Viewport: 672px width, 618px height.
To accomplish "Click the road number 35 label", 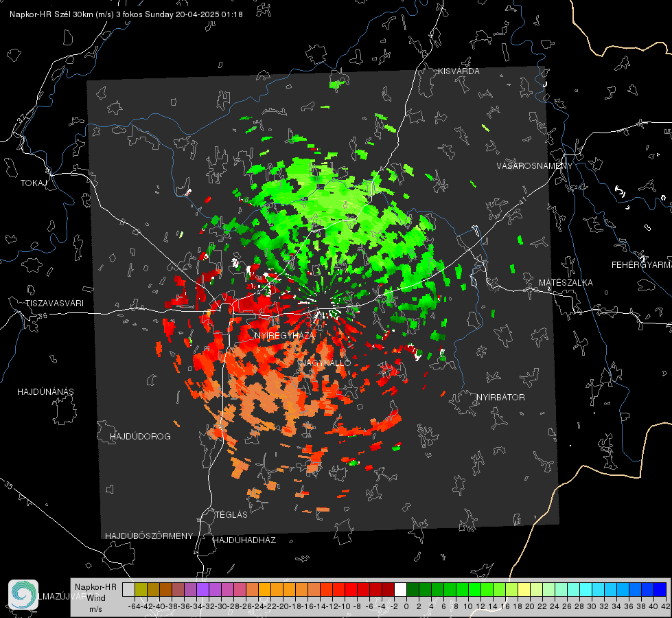I will click(9, 486).
